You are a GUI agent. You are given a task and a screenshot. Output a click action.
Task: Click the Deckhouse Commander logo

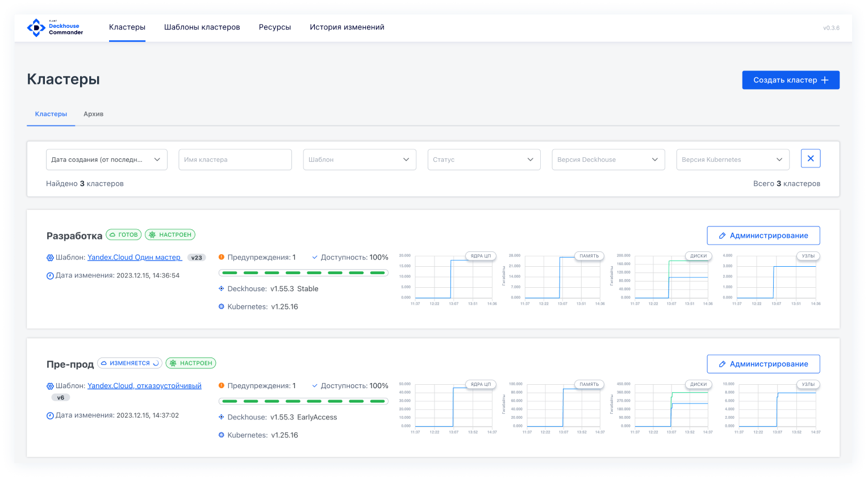pyautogui.click(x=55, y=28)
